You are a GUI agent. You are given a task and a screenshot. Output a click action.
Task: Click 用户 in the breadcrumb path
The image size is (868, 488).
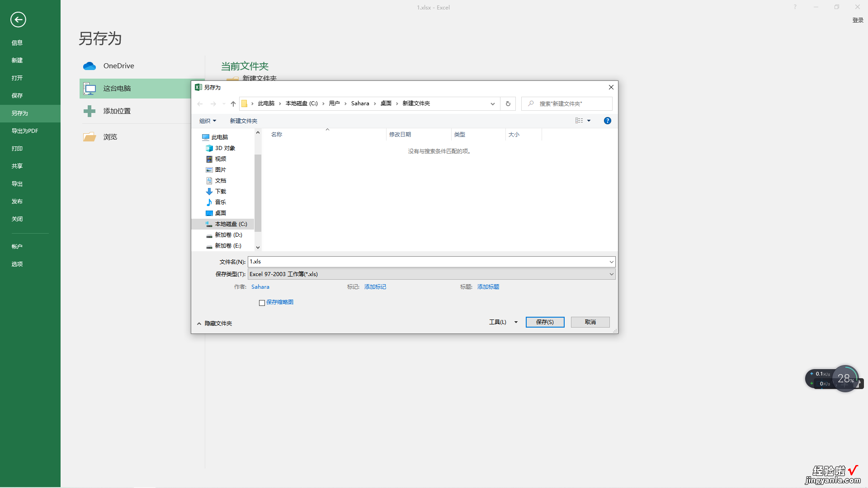[334, 103]
